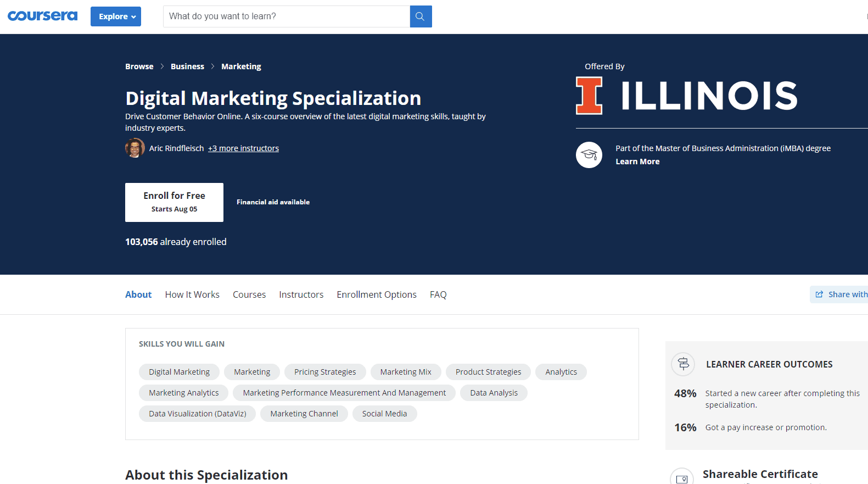
Task: Click the Illinois block I logo
Action: 589,96
